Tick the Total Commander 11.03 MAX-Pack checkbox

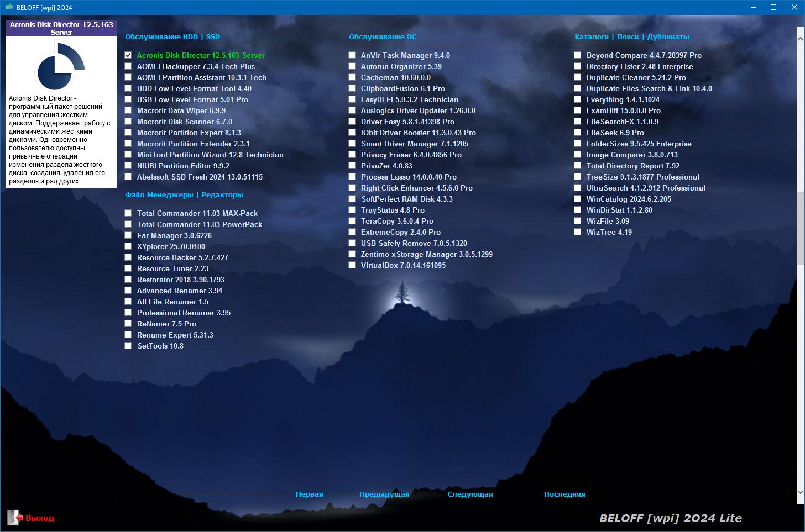pos(128,213)
